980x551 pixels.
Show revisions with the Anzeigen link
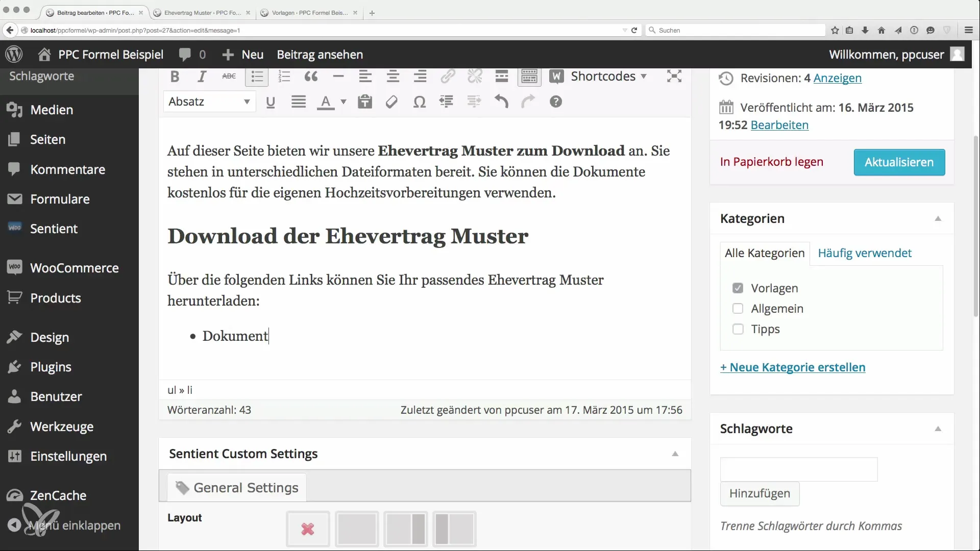(837, 78)
